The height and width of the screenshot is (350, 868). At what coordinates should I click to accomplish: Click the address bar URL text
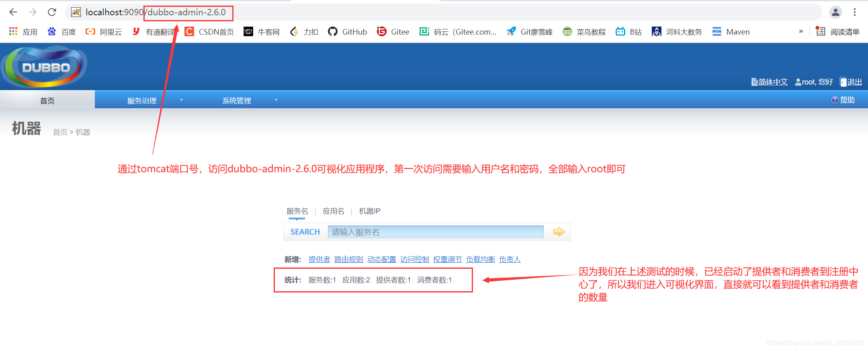[156, 12]
